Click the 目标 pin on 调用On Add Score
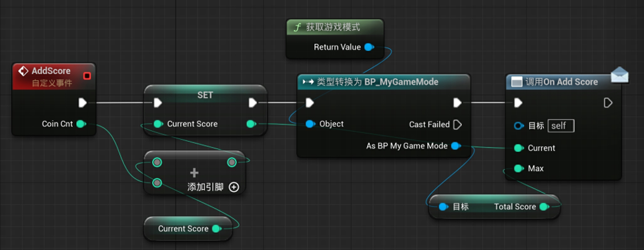644x250 pixels. (519, 126)
